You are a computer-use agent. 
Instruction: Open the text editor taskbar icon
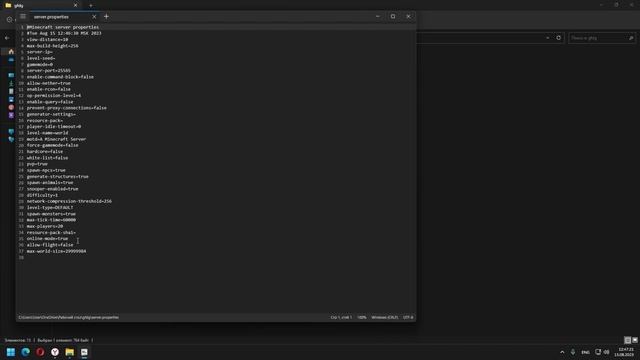tap(84, 352)
